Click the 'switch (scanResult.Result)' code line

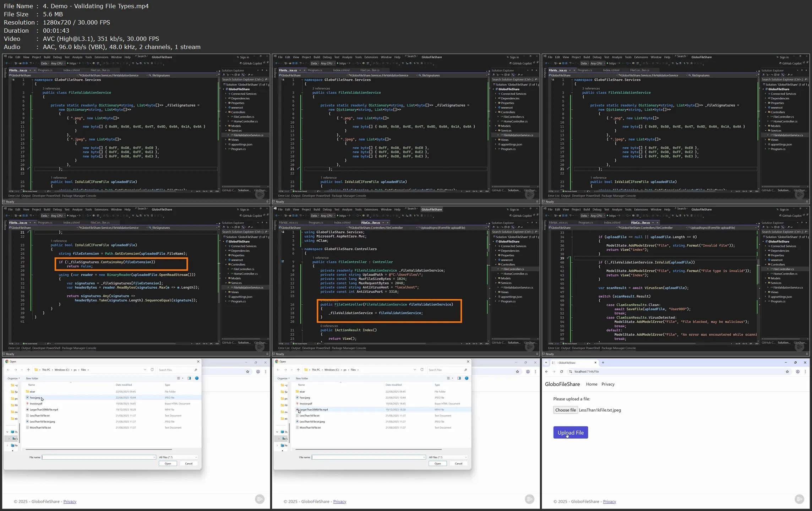(624, 297)
